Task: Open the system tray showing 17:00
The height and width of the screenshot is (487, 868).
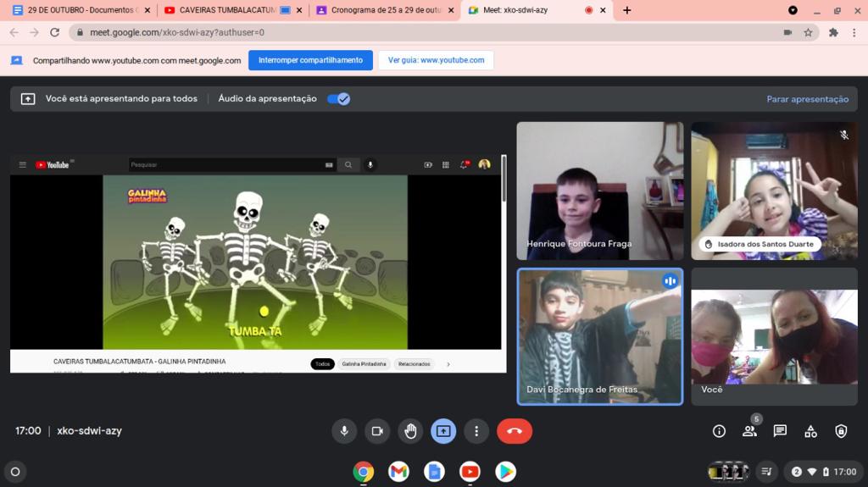Action: 821,472
